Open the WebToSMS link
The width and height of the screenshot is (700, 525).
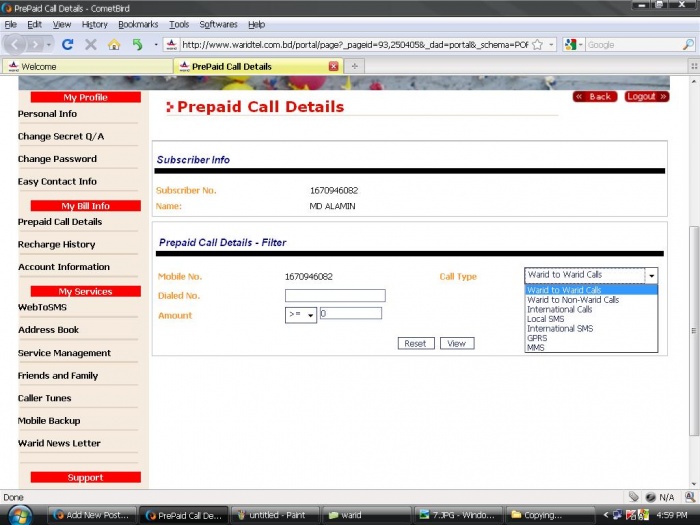point(42,307)
